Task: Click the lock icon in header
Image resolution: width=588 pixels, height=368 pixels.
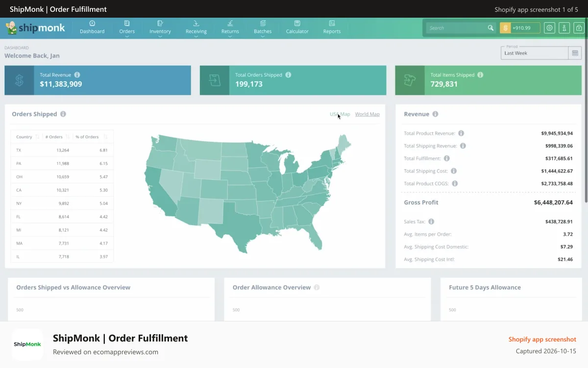Action: click(579, 28)
